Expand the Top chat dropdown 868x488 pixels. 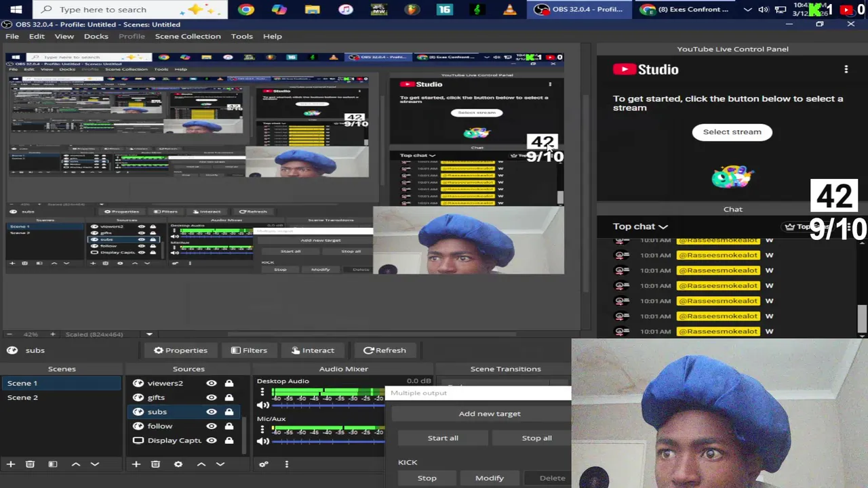640,226
